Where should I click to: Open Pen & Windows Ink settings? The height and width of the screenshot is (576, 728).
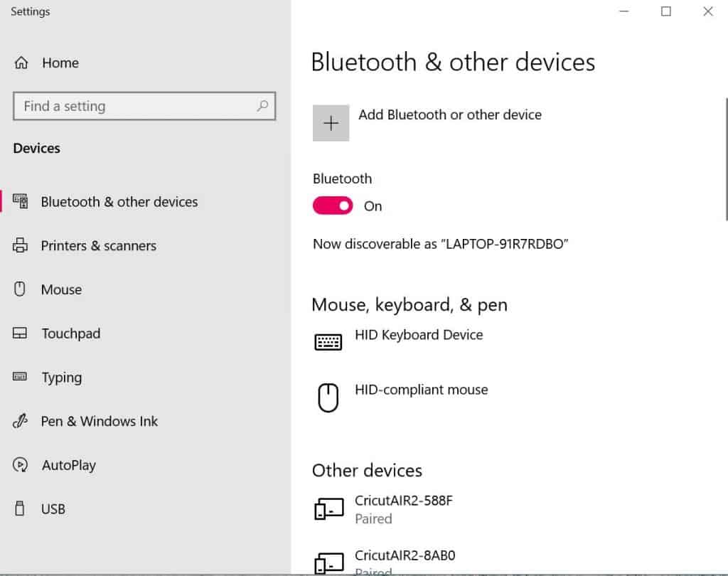[x=99, y=421]
